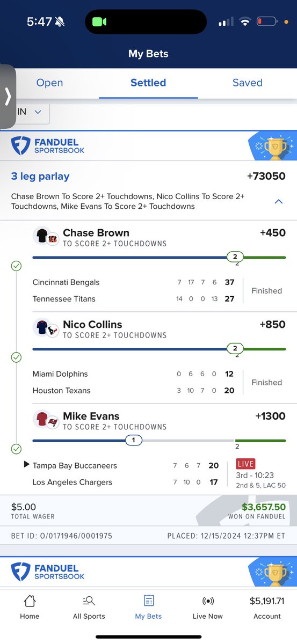Open the All Sports search icon

click(89, 601)
